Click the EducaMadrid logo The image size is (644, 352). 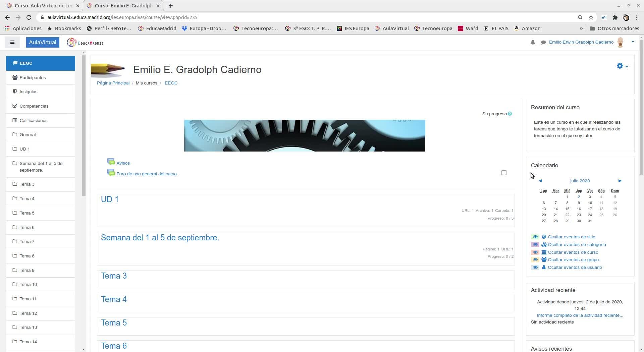pyautogui.click(x=85, y=43)
